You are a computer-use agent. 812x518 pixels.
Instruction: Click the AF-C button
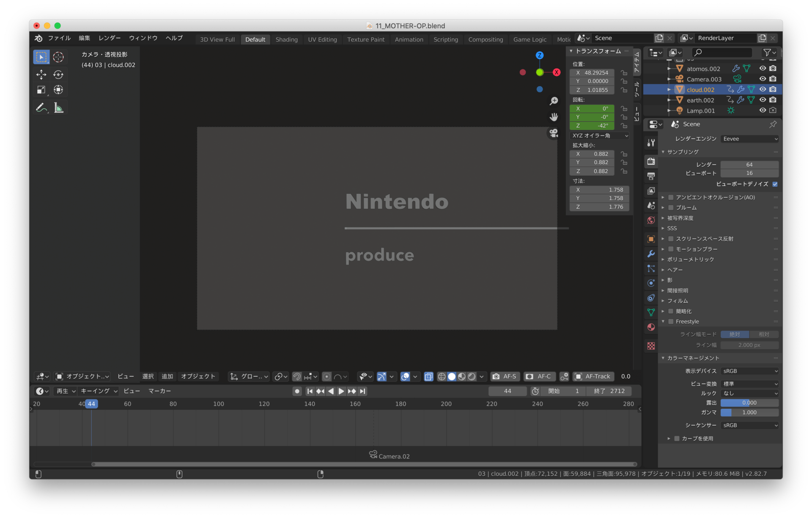coord(539,376)
